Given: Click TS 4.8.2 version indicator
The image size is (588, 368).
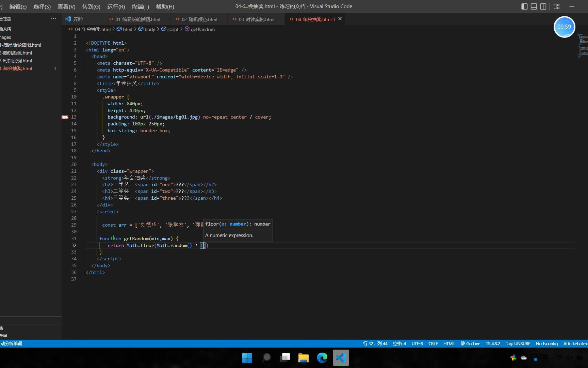Looking at the screenshot, I should tap(493, 343).
